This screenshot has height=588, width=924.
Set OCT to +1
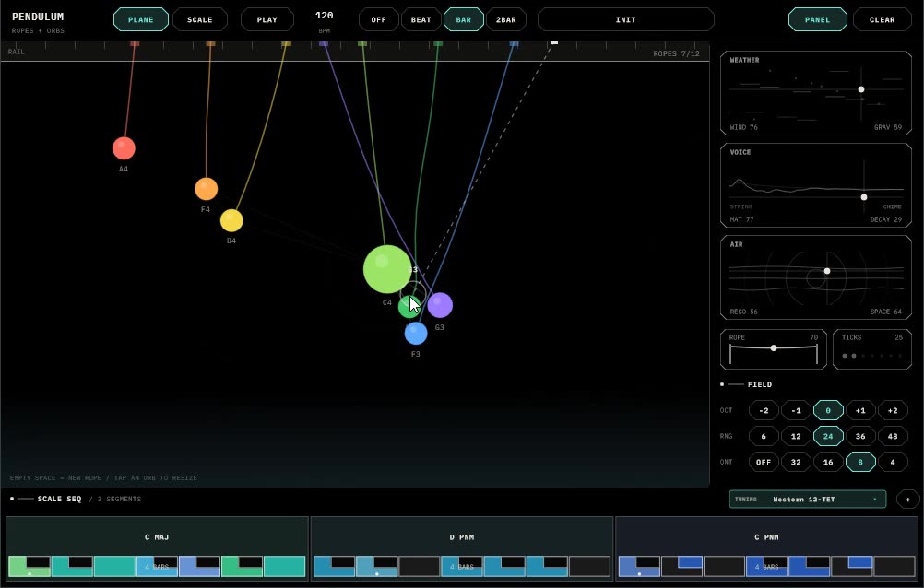tap(860, 411)
